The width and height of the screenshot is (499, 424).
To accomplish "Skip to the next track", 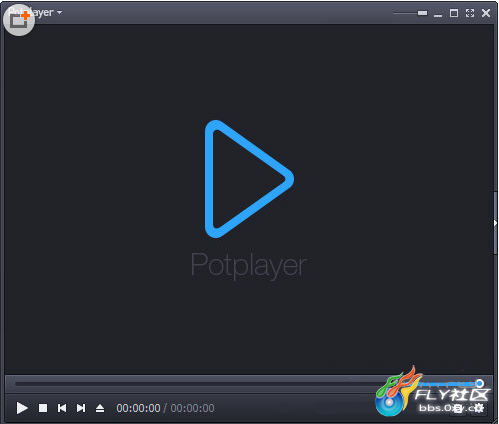I will [81, 408].
